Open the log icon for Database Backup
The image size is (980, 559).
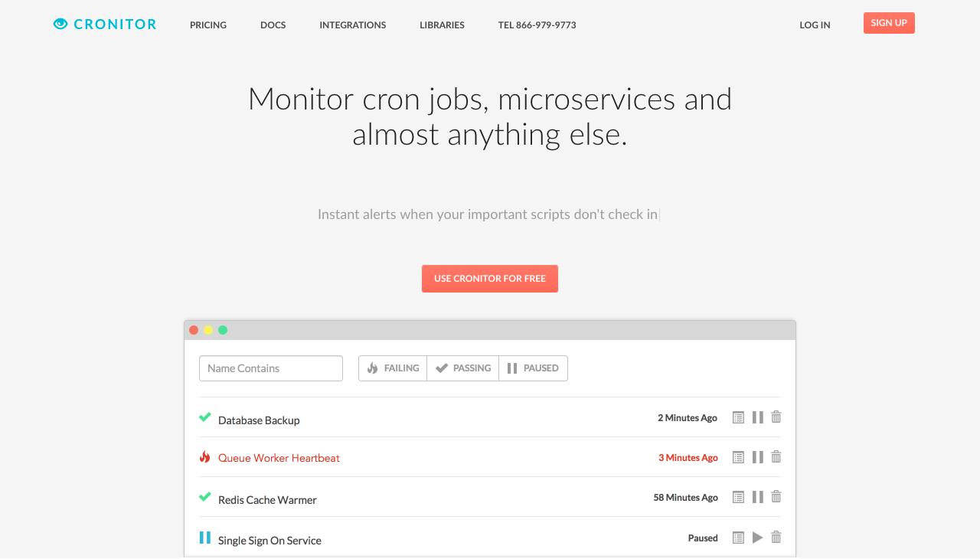pos(738,417)
